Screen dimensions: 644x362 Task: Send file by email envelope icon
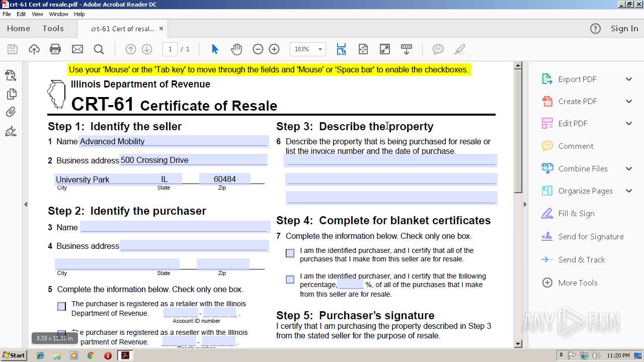pyautogui.click(x=77, y=49)
